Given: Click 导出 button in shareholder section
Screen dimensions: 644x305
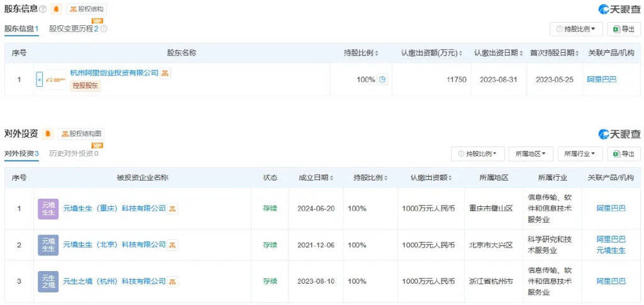Looking at the screenshot, I should [623, 29].
